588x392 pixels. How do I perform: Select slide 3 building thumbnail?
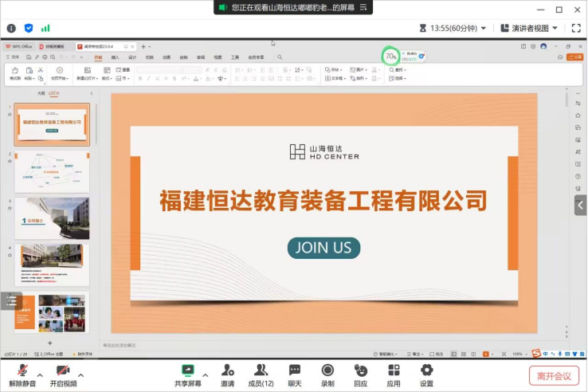52,218
